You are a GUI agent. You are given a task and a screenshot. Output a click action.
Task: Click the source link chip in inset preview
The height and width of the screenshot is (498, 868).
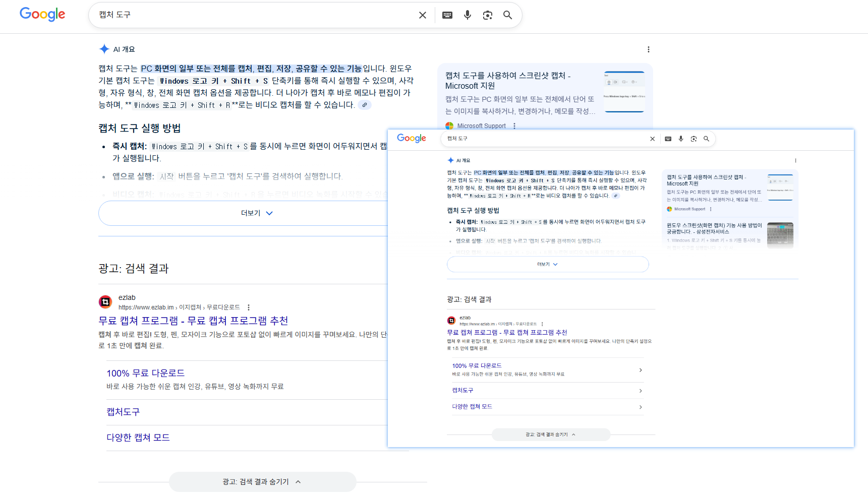(615, 196)
